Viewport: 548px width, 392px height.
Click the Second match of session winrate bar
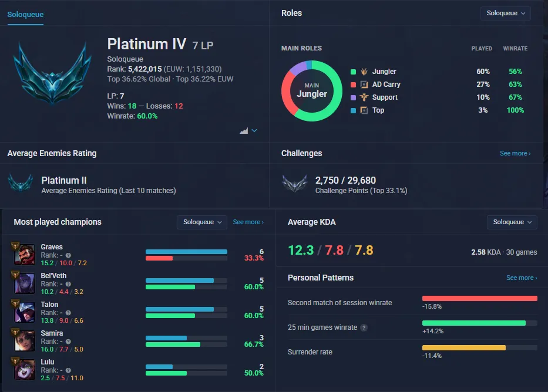pos(479,299)
